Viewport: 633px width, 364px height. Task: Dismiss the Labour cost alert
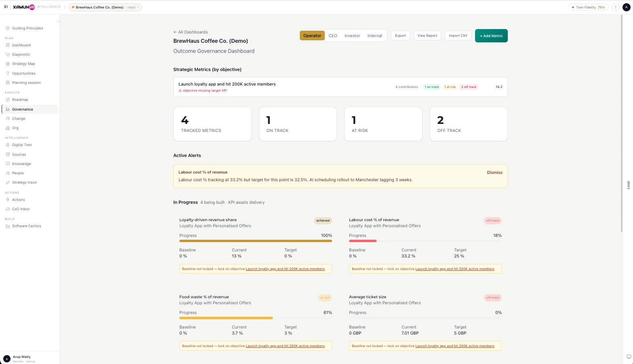tap(494, 172)
